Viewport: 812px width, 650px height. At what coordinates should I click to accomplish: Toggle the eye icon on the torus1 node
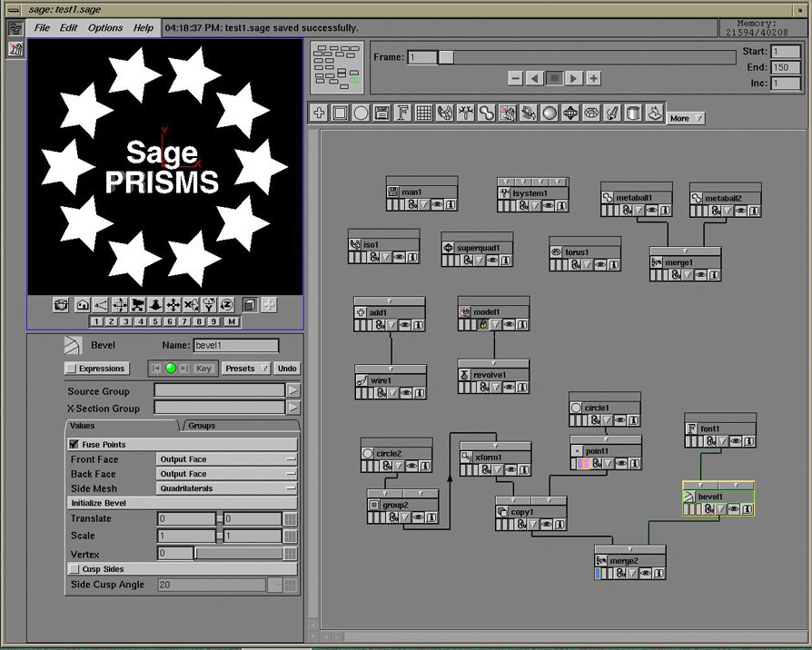click(x=600, y=264)
